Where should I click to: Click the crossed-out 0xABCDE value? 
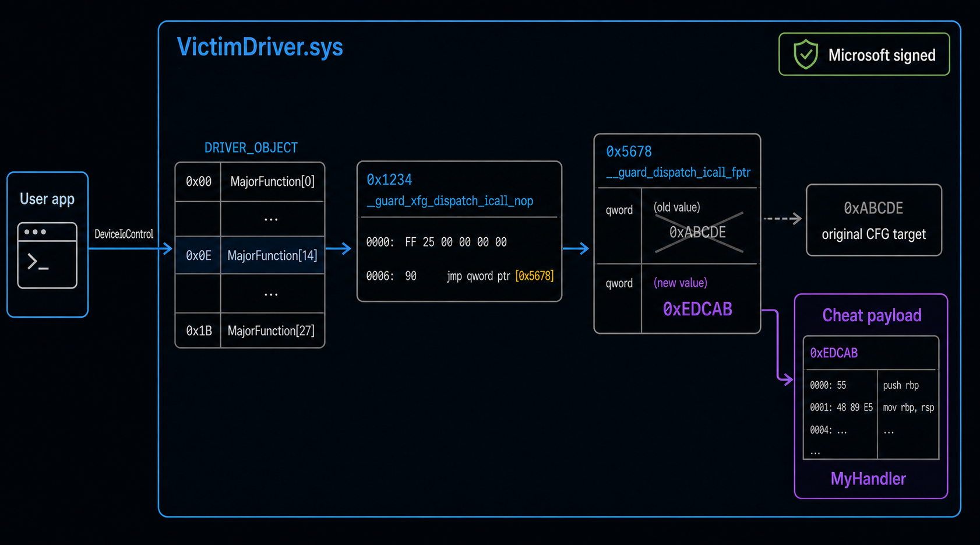pyautogui.click(x=698, y=233)
